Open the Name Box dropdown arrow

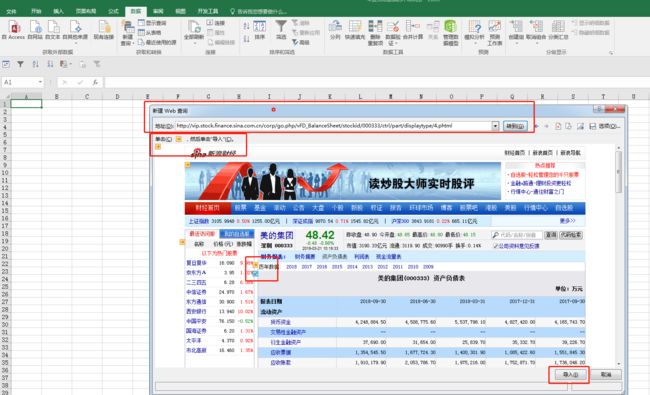pos(40,82)
